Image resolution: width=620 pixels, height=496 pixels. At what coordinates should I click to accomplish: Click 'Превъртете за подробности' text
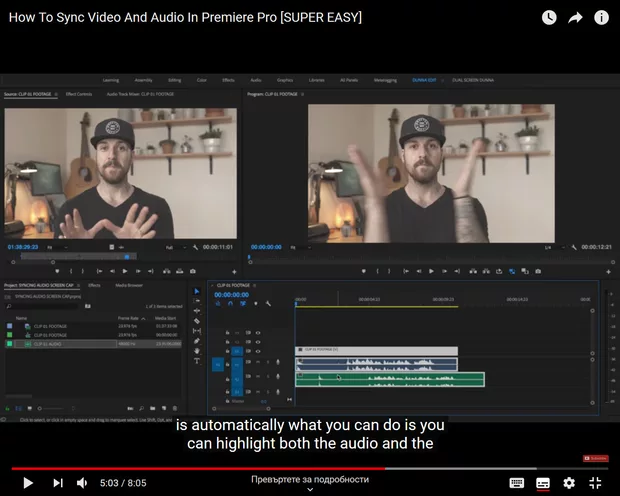point(309,479)
